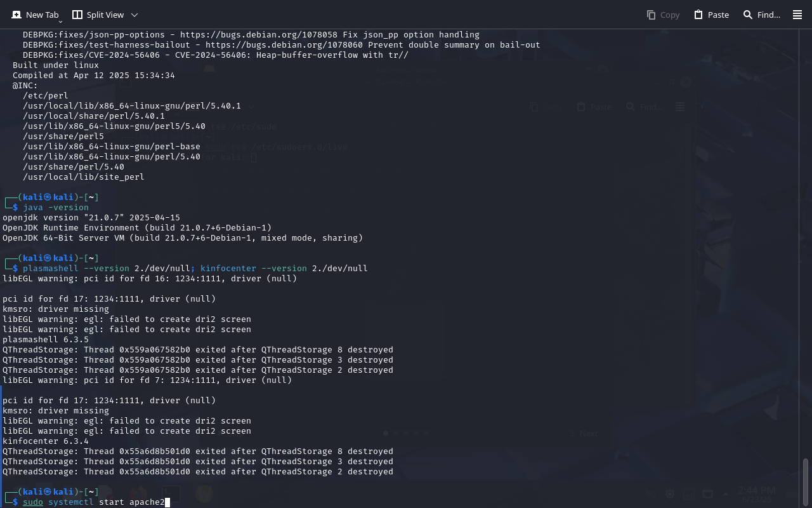
Task: Click 'Compiled at Apr 12 2025 15:34:34'
Action: click(94, 76)
